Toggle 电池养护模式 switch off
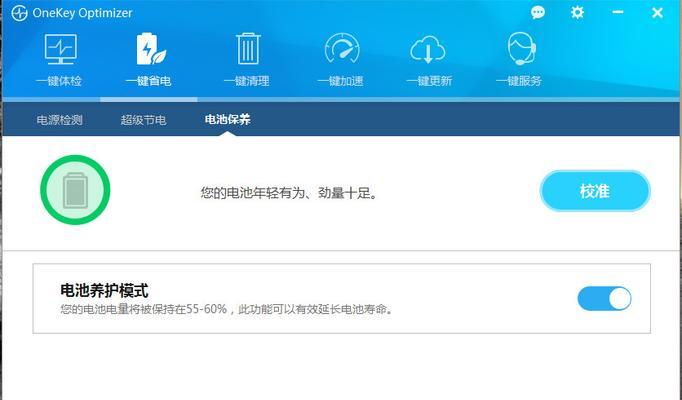The image size is (682, 400). point(604,299)
